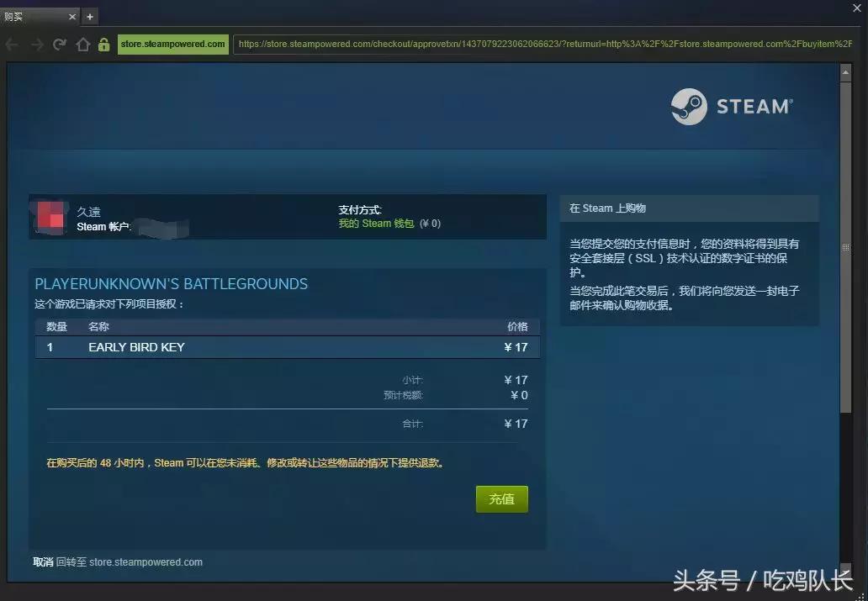
Task: Open the 我的 Steam 钱包 link
Action: click(x=375, y=224)
